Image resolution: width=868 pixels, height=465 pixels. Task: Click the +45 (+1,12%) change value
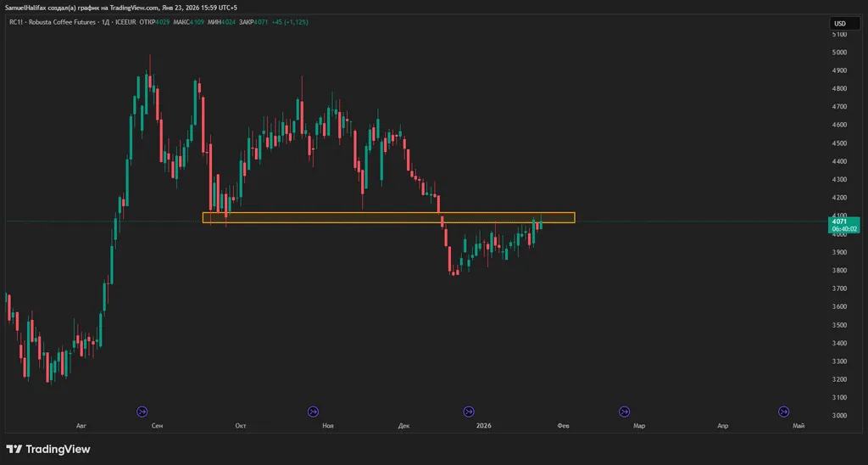[x=290, y=22]
